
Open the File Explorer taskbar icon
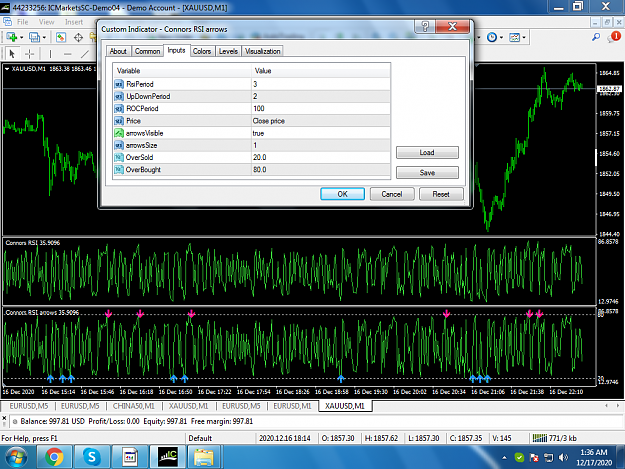coord(204,457)
